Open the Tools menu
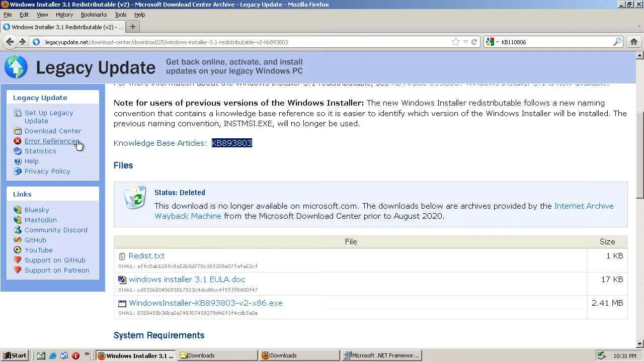 point(121,15)
